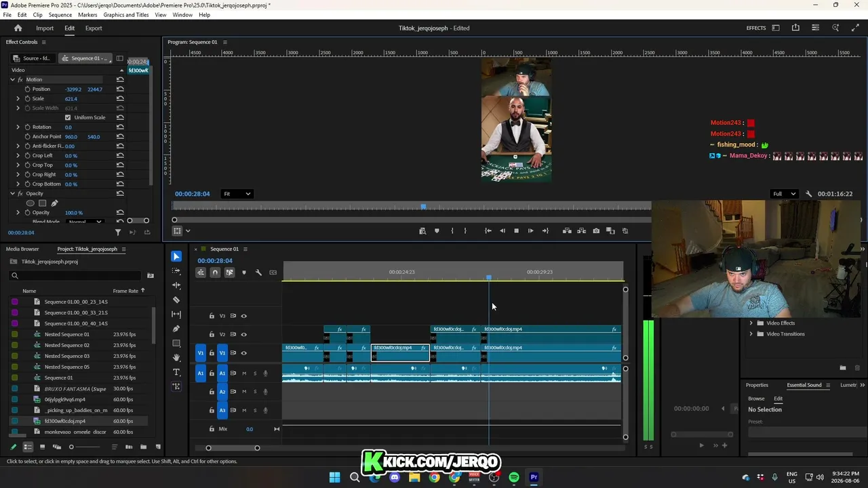Viewport: 868px width, 488px height.
Task: Go to the Home screen icon
Action: pyautogui.click(x=18, y=28)
